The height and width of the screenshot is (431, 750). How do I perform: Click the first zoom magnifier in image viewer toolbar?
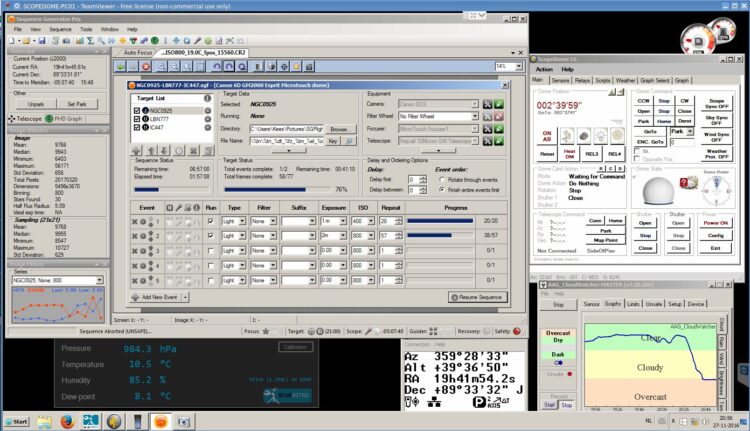pos(162,66)
